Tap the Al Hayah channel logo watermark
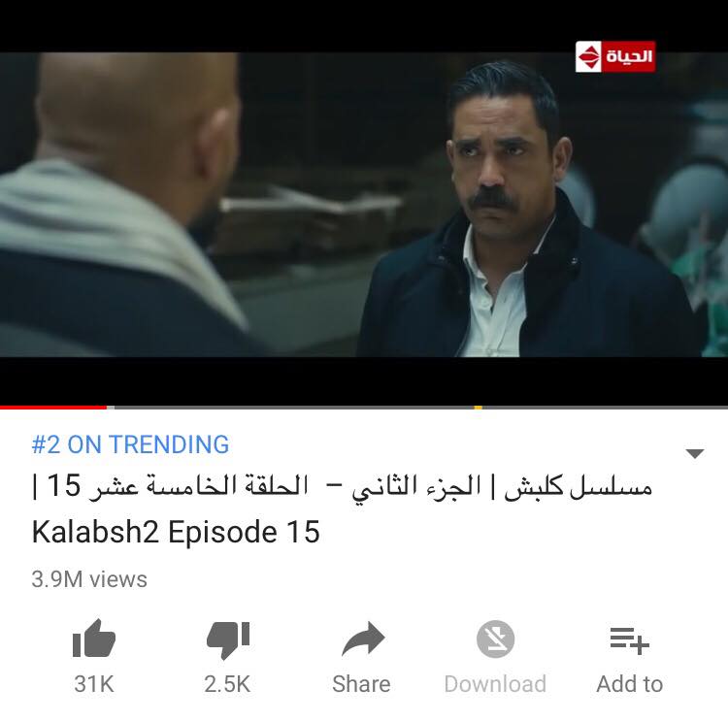 point(615,56)
